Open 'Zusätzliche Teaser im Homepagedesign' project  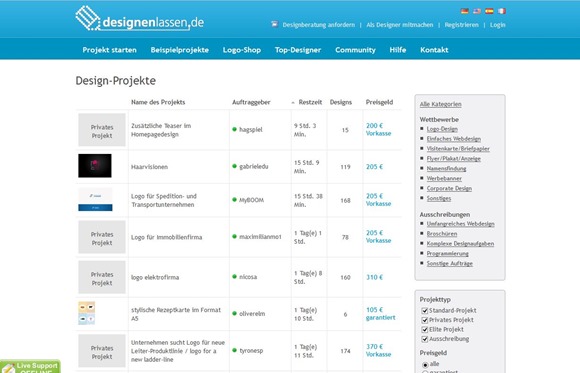pos(161,130)
